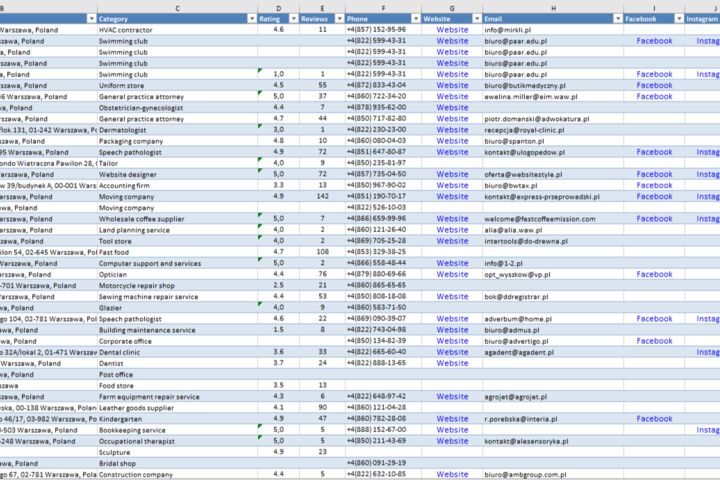
Task: Select the 'Sculpture' category cell
Action: 177,452
